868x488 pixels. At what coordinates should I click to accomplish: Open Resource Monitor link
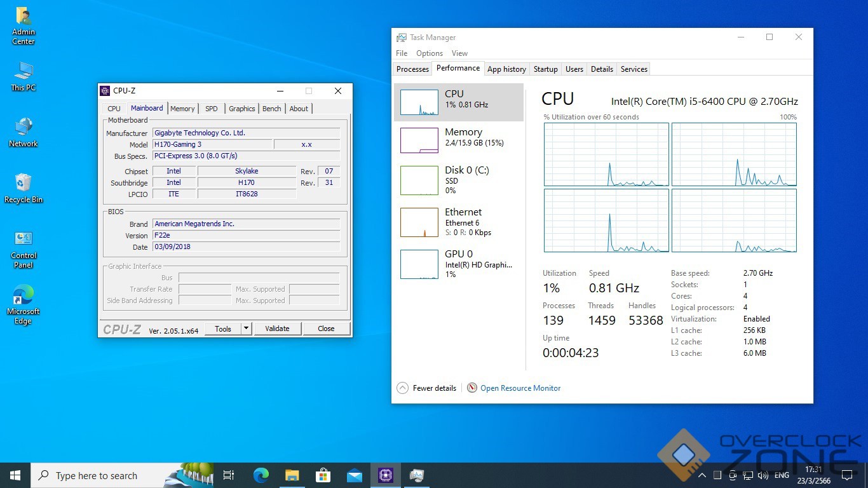click(520, 388)
